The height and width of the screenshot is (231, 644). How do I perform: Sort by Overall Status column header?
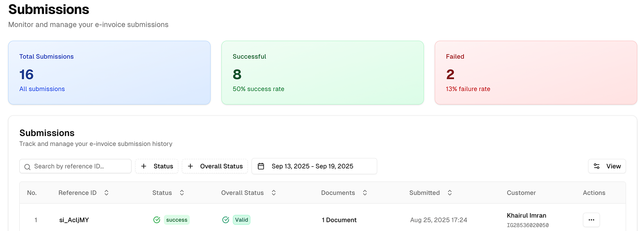274,193
